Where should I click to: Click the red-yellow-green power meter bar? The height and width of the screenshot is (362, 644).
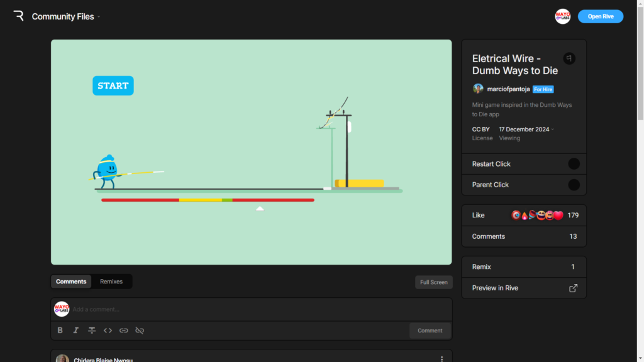coord(208,200)
